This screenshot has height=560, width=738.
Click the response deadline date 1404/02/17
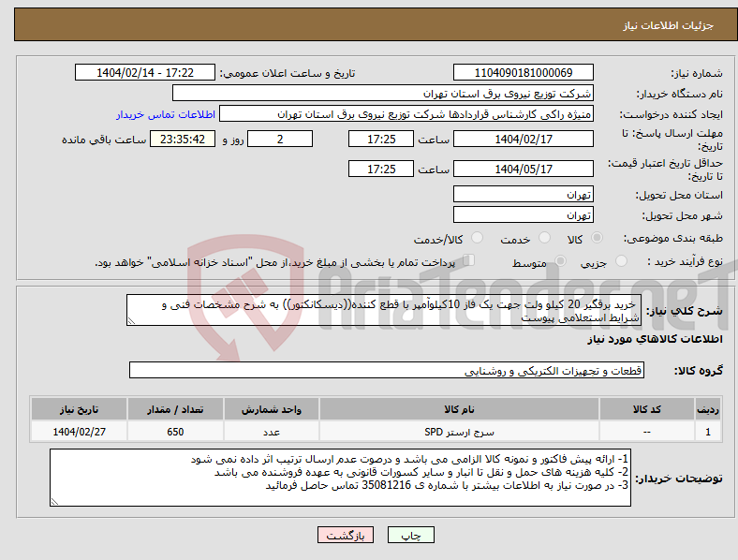[524, 140]
